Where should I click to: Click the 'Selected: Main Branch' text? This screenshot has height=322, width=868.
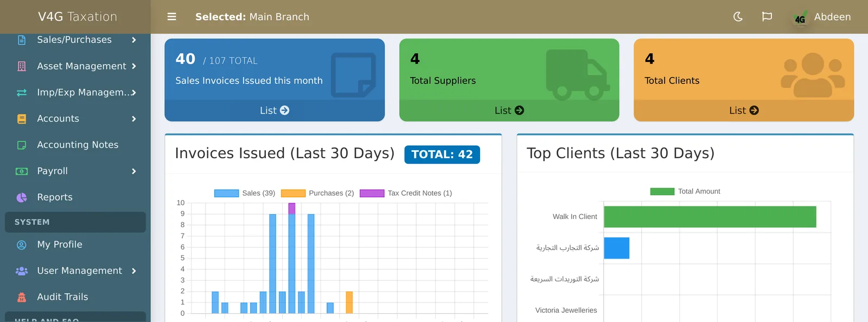coord(252,17)
